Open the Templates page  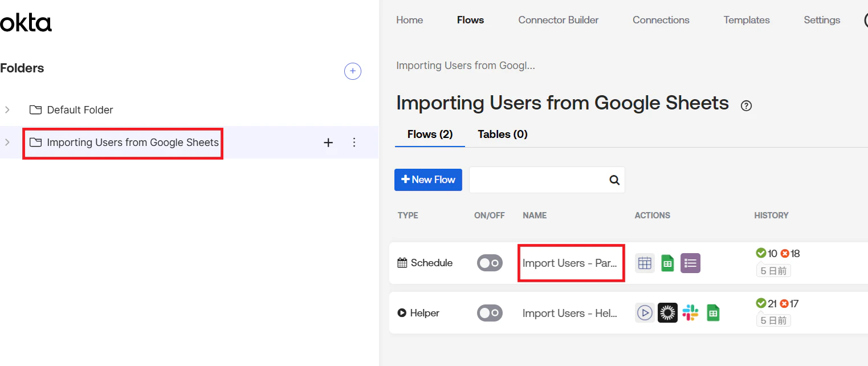747,20
